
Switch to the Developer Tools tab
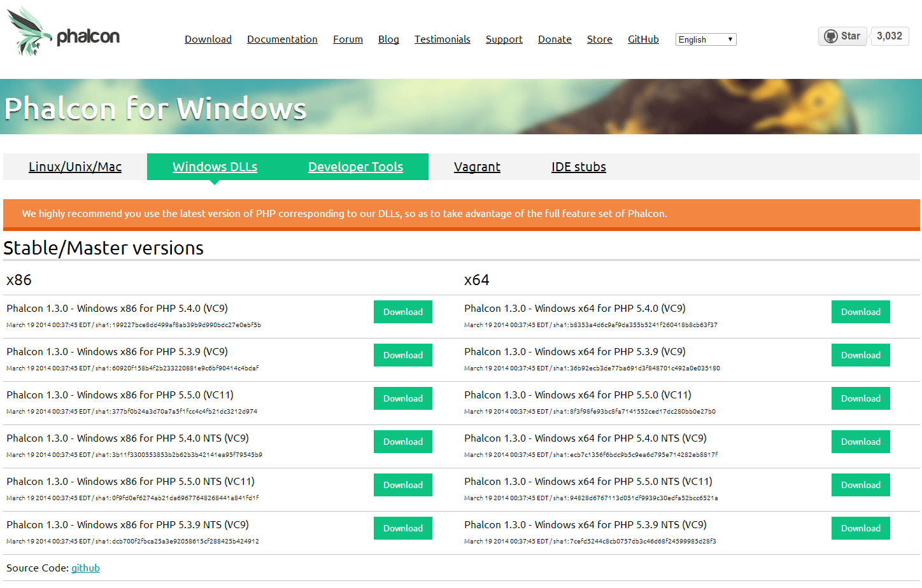[x=355, y=167]
